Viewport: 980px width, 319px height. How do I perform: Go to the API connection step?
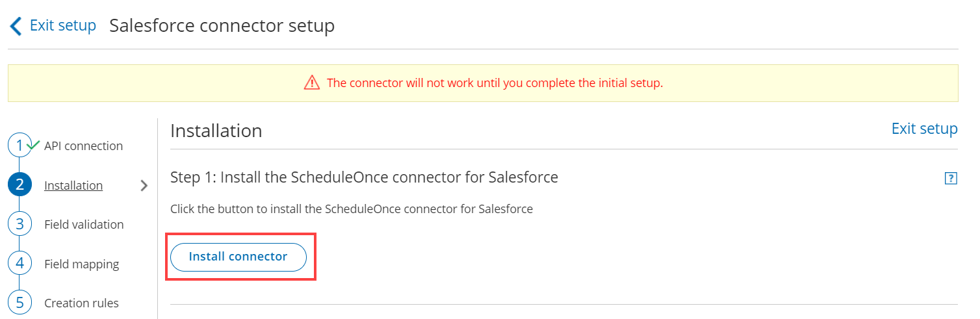(83, 146)
